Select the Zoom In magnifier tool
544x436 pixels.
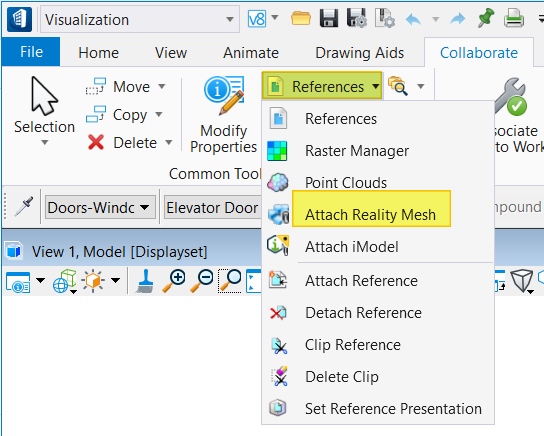tap(174, 281)
